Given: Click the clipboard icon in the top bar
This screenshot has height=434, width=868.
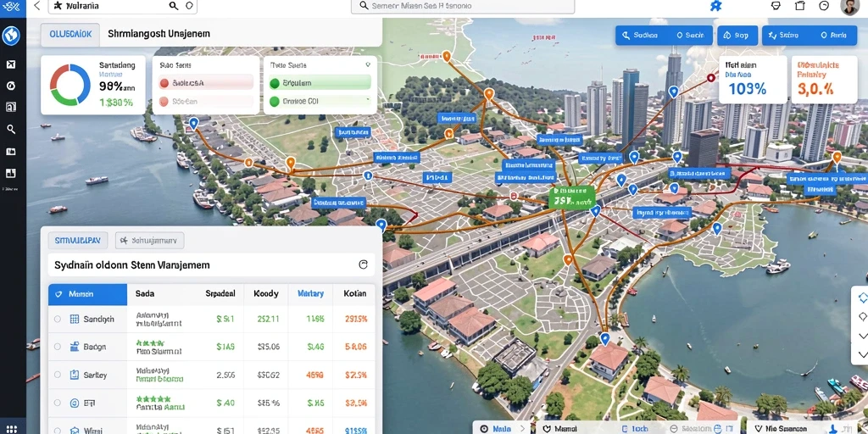Looking at the screenshot, I should tap(800, 6).
